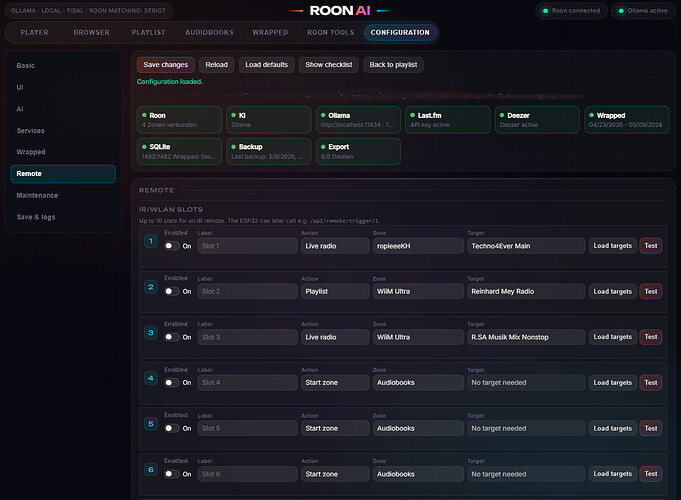Click Back to playlist
Image resolution: width=681 pixels, height=500 pixels.
point(393,65)
